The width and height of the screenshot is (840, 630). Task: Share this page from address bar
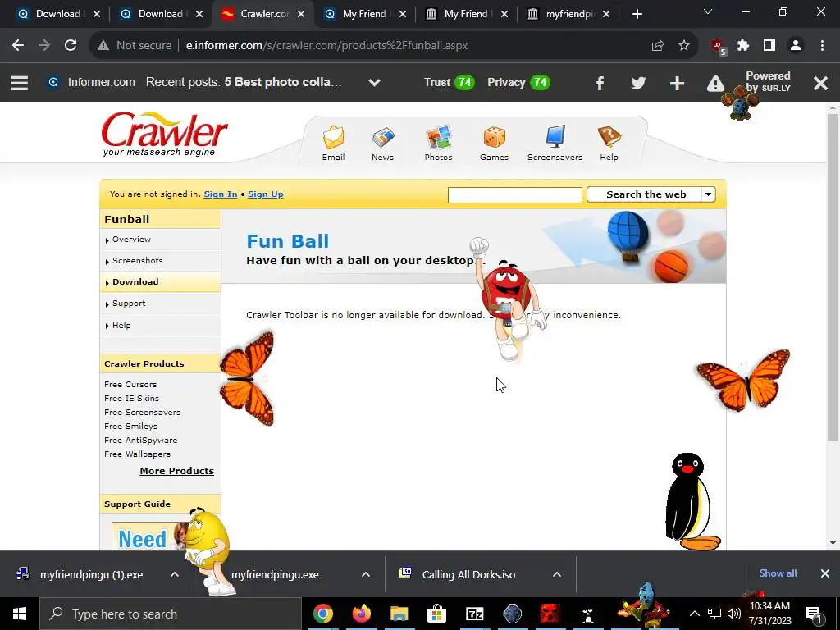(x=658, y=46)
